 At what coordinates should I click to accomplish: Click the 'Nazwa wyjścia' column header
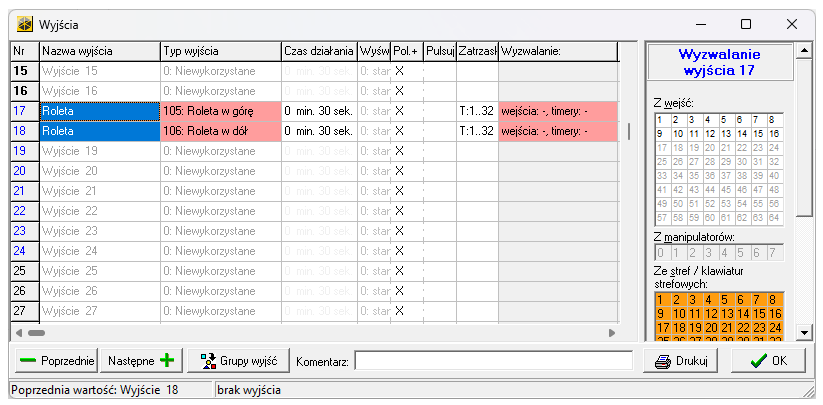point(99,51)
